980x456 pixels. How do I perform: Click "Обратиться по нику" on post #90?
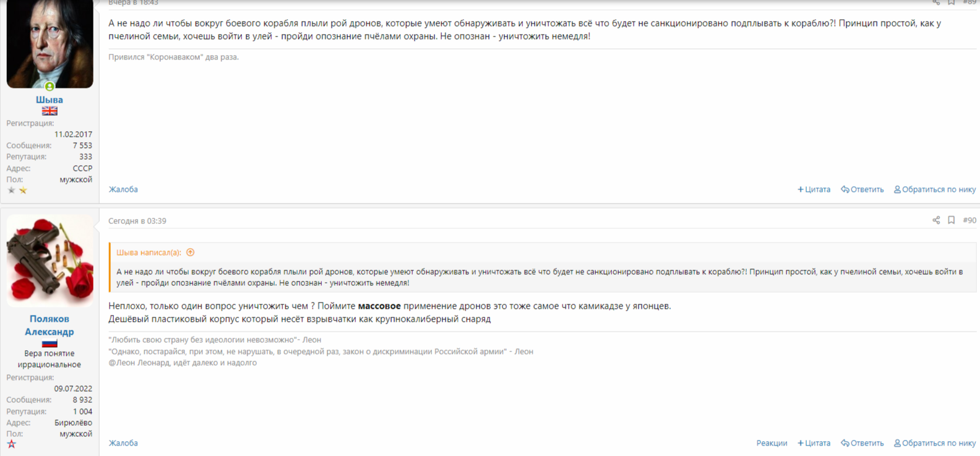pyautogui.click(x=935, y=443)
